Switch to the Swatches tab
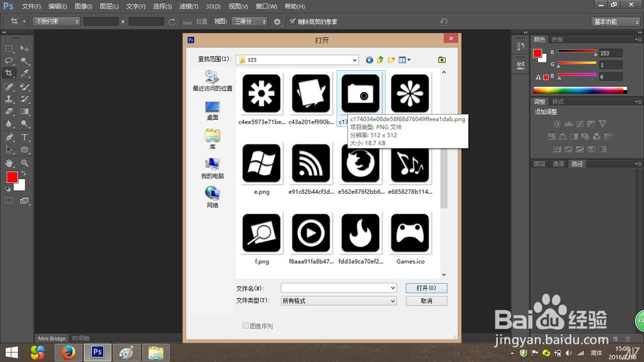Screen dimensions: 644x362 click(x=557, y=39)
